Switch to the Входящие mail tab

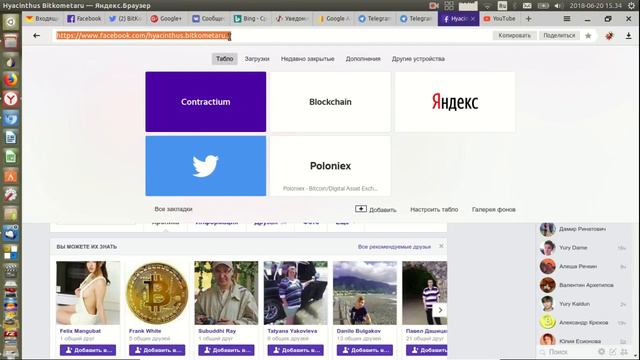(42, 19)
